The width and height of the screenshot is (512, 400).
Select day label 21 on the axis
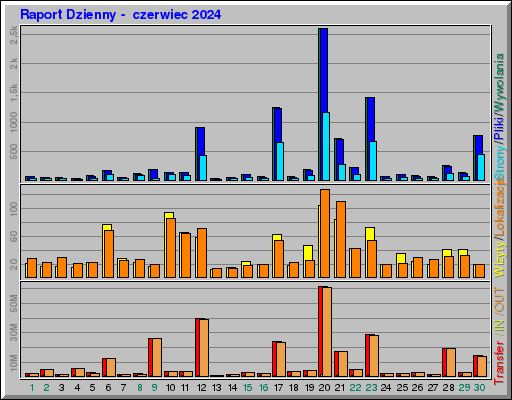(x=340, y=388)
